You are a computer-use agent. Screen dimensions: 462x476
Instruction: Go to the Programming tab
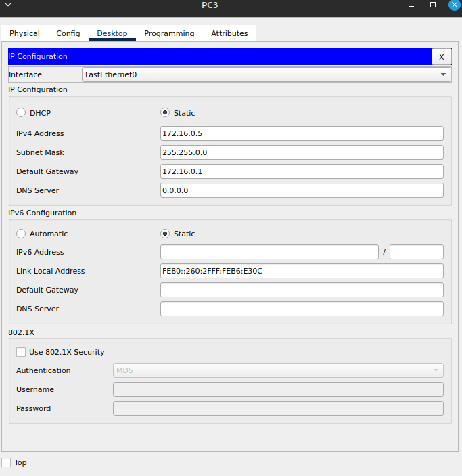pyautogui.click(x=169, y=33)
